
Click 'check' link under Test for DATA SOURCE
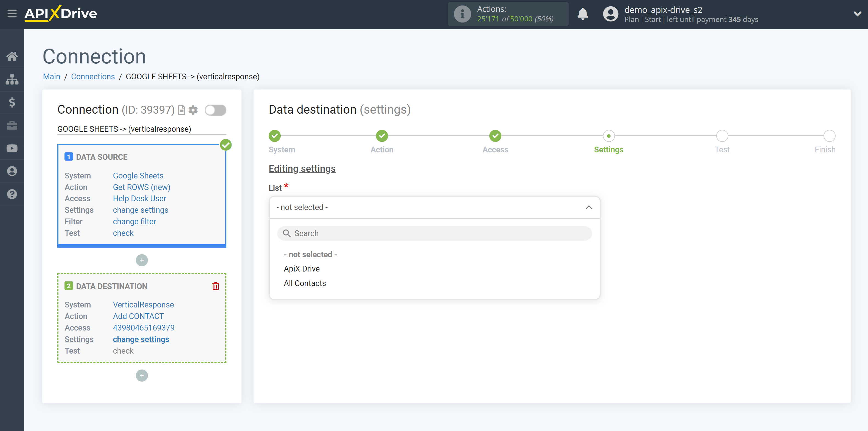123,233
